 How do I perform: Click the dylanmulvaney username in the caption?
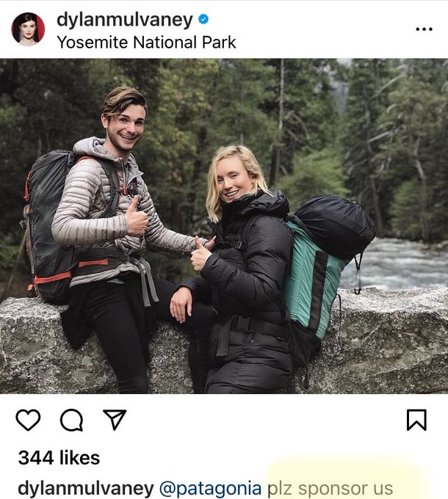86,488
